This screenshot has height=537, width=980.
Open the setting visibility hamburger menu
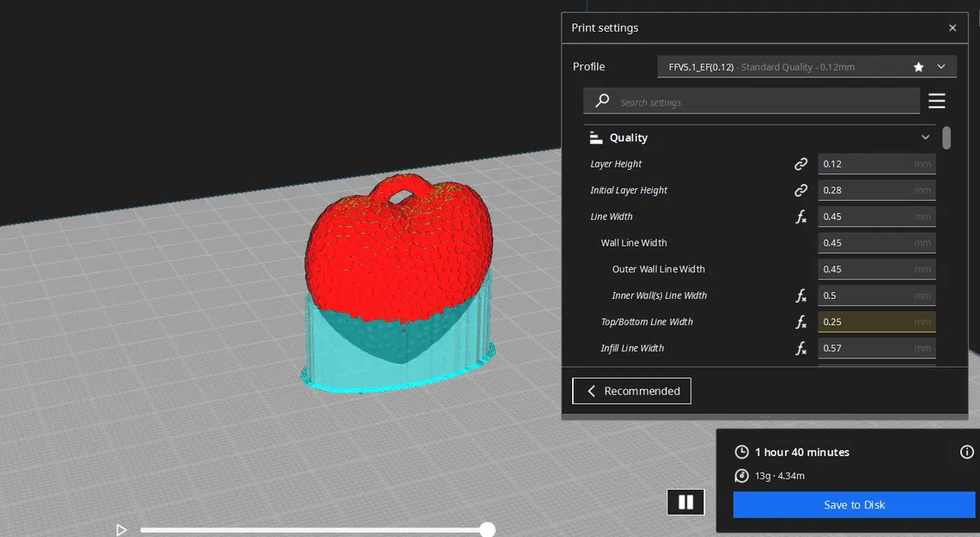(x=936, y=101)
